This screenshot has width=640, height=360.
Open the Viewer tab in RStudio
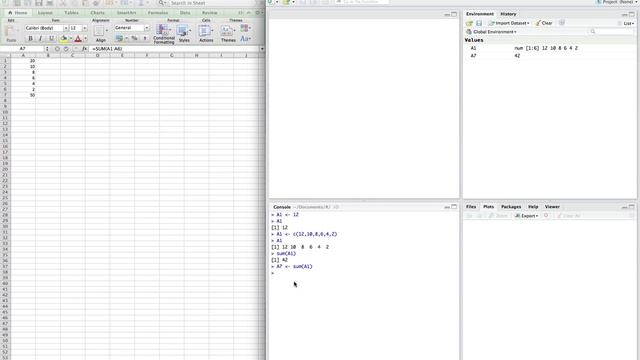click(x=552, y=207)
